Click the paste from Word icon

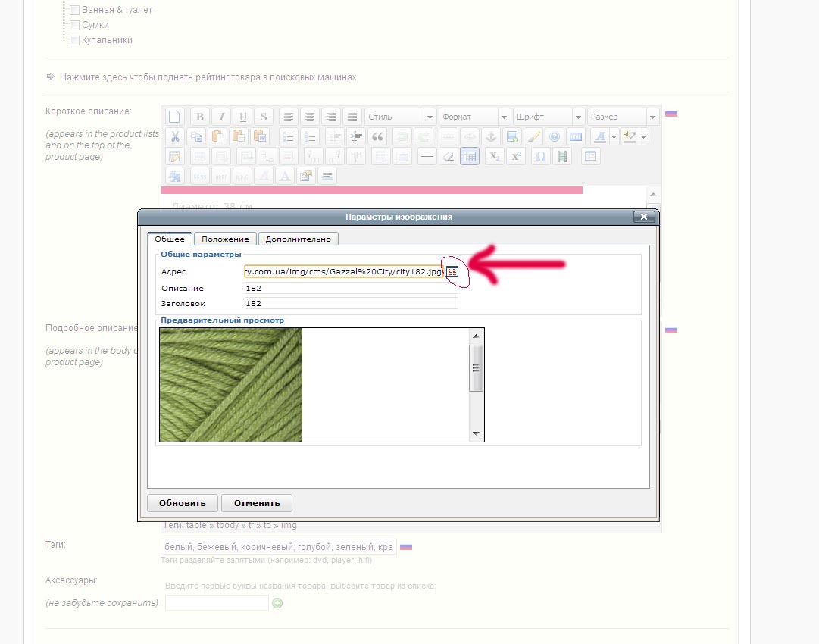(x=260, y=136)
